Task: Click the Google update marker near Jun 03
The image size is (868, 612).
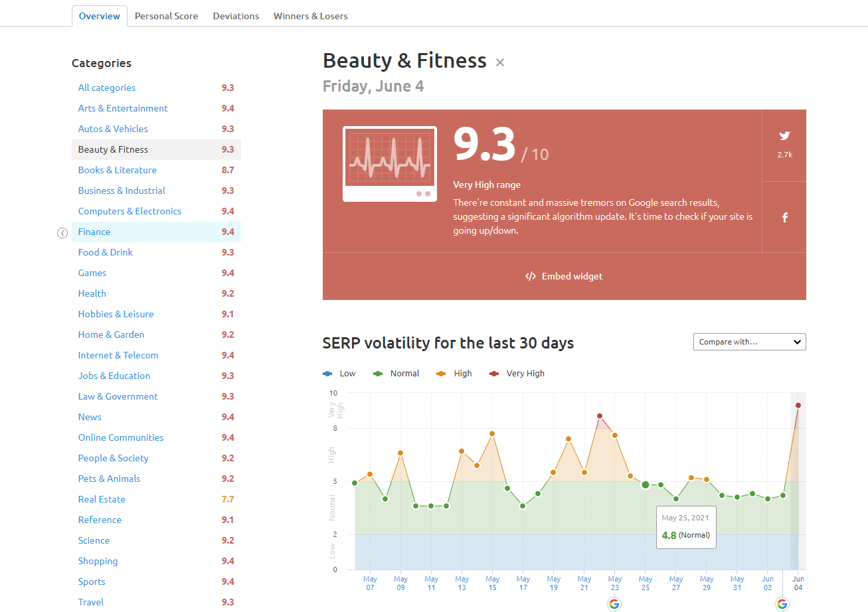Action: coord(782,603)
